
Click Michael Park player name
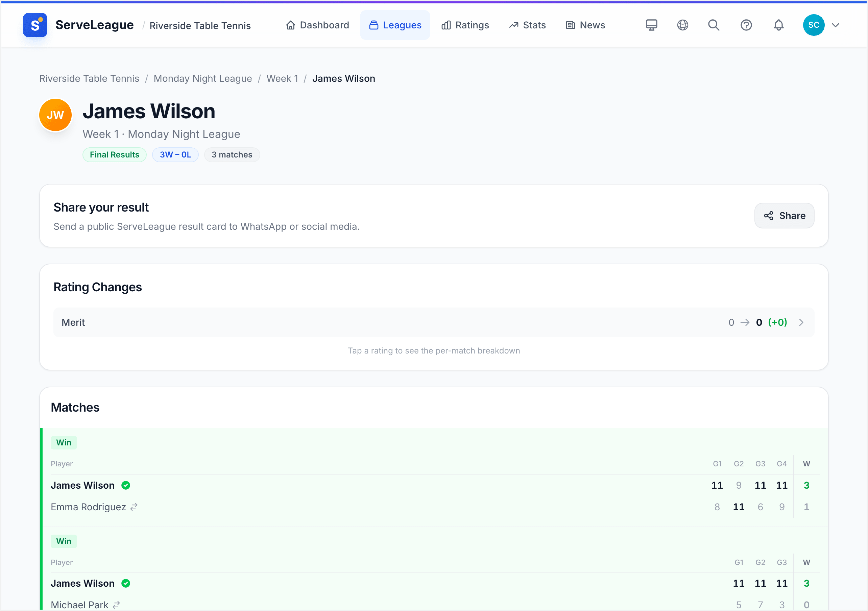[x=80, y=605]
